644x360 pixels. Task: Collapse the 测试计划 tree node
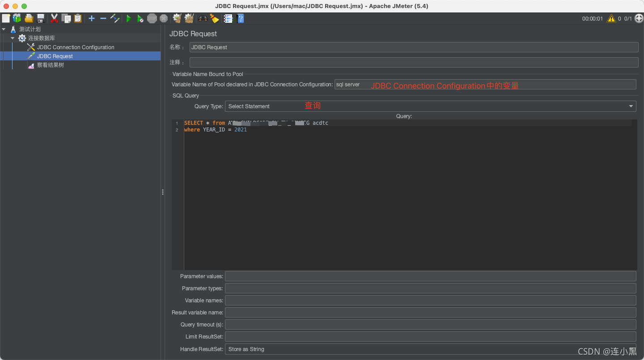4,29
